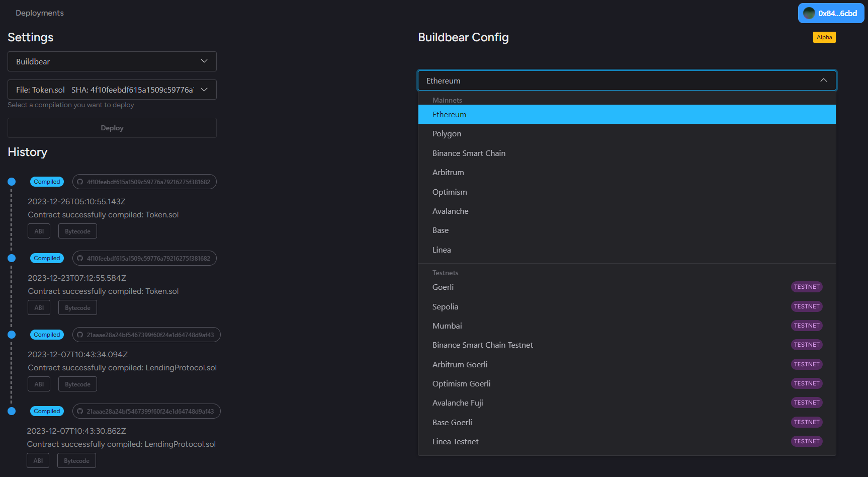This screenshot has height=477, width=868.
Task: Click the yellow Alpha badge
Action: click(x=824, y=37)
